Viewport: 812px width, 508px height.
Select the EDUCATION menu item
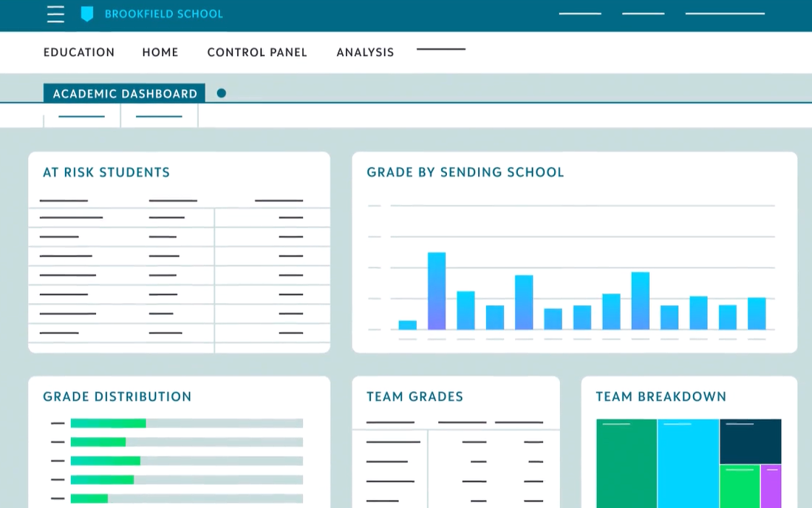pyautogui.click(x=79, y=52)
